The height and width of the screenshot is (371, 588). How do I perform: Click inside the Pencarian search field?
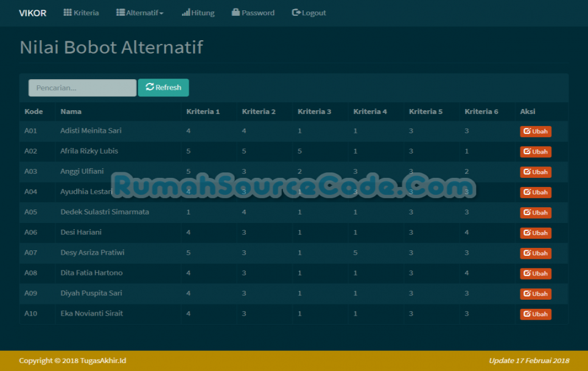[x=82, y=87]
